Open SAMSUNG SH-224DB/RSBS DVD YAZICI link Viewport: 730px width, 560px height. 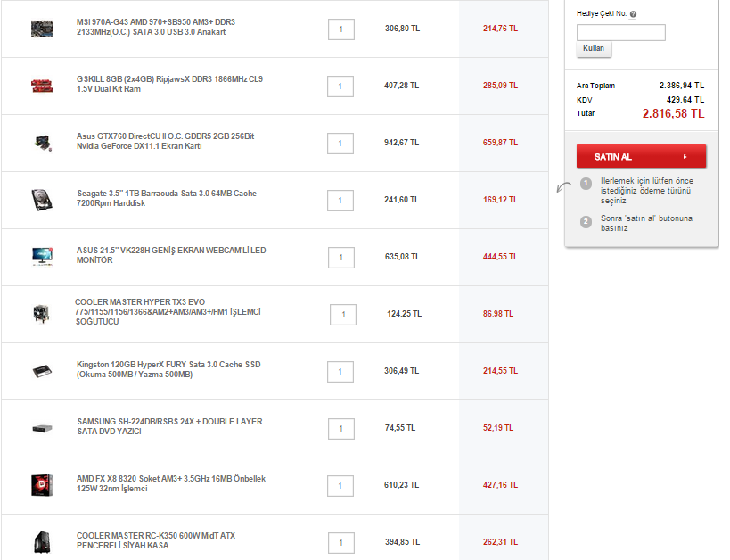click(x=170, y=426)
